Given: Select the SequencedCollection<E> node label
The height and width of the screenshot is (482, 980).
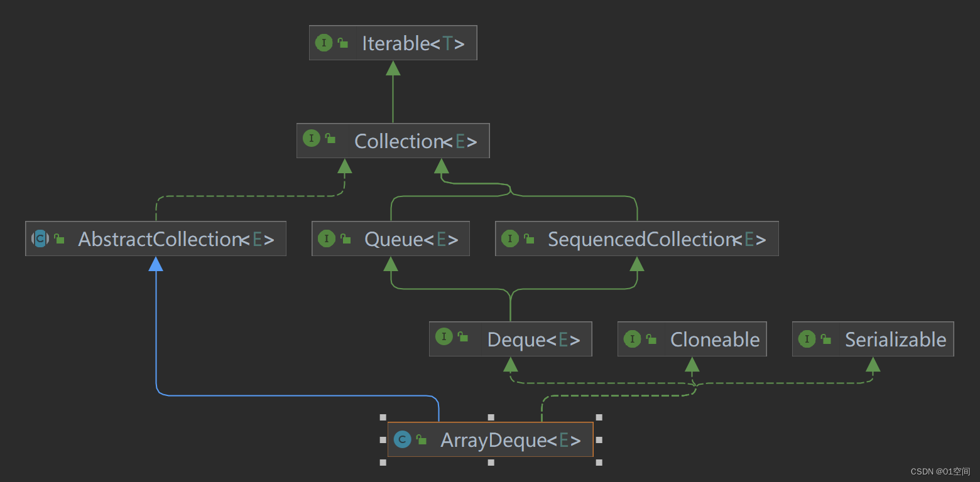Looking at the screenshot, I should pos(657,239).
